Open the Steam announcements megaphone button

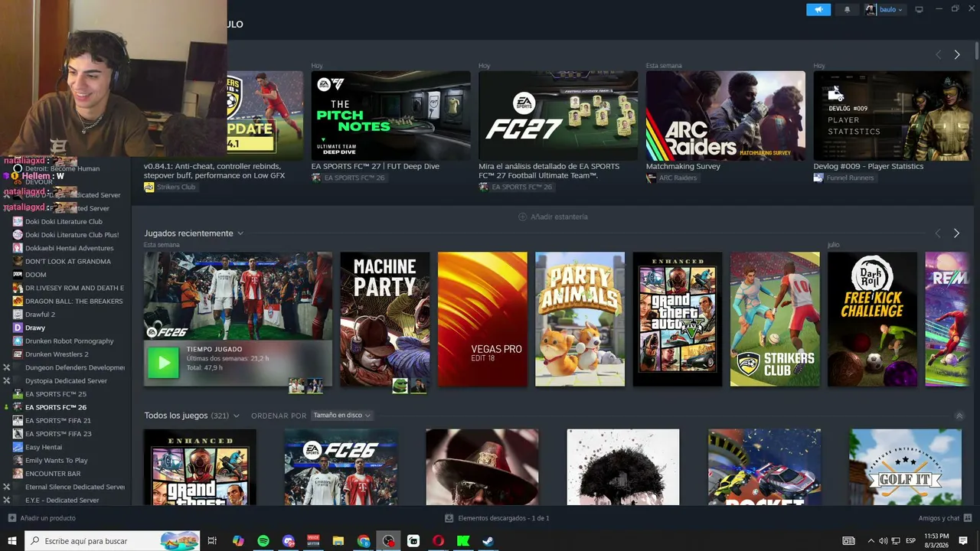[818, 9]
